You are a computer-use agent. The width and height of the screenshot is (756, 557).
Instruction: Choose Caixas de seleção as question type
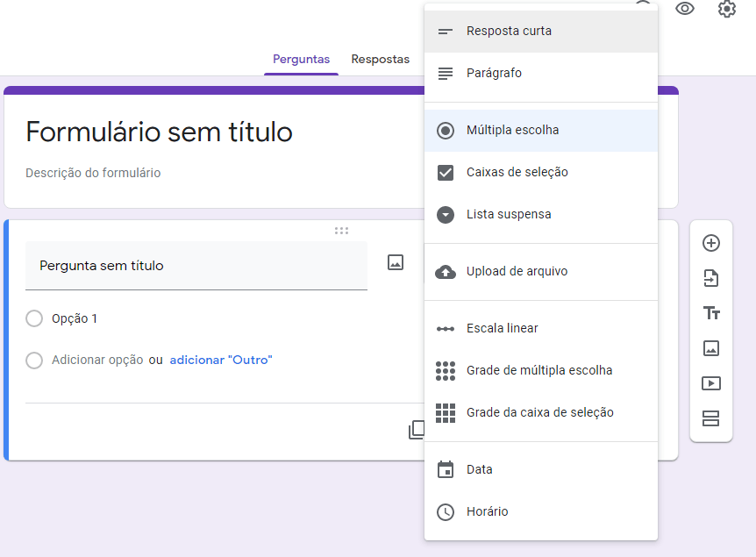tap(517, 174)
